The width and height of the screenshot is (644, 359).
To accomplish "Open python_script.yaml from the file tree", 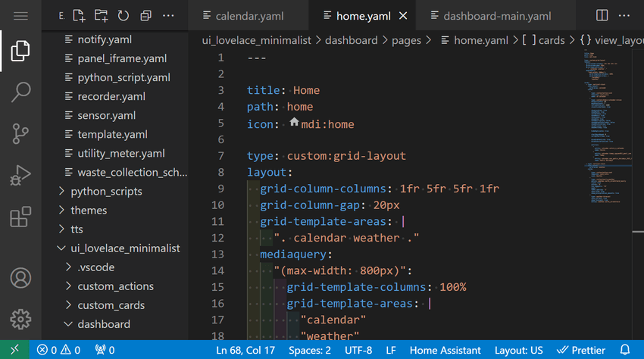I will point(123,77).
